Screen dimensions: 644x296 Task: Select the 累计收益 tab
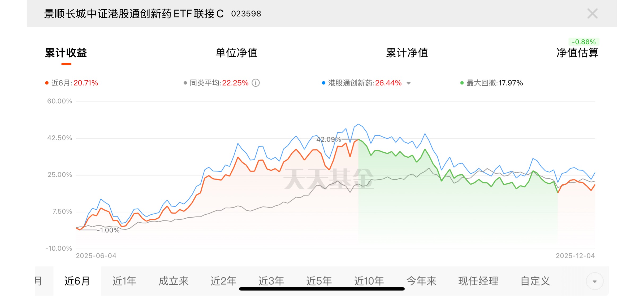pyautogui.click(x=66, y=53)
